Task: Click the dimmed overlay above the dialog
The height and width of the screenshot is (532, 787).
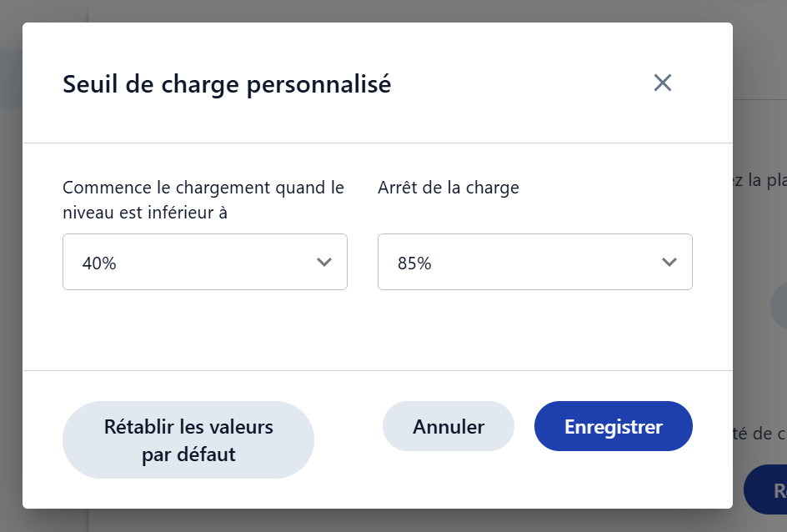Action: pos(375,10)
